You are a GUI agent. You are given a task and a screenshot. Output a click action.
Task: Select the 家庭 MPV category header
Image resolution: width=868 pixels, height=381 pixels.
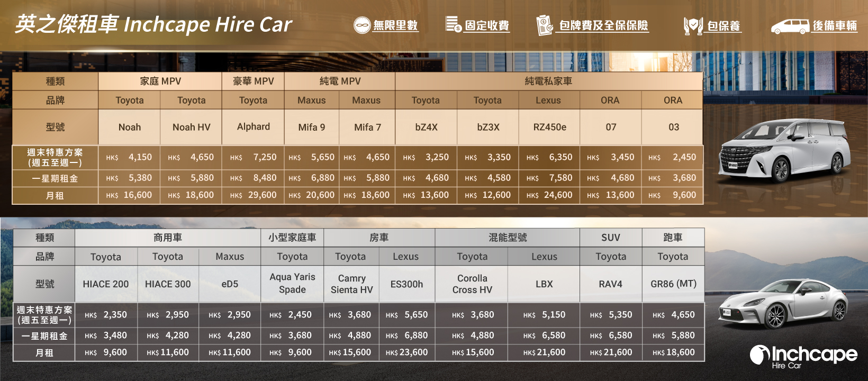[160, 81]
